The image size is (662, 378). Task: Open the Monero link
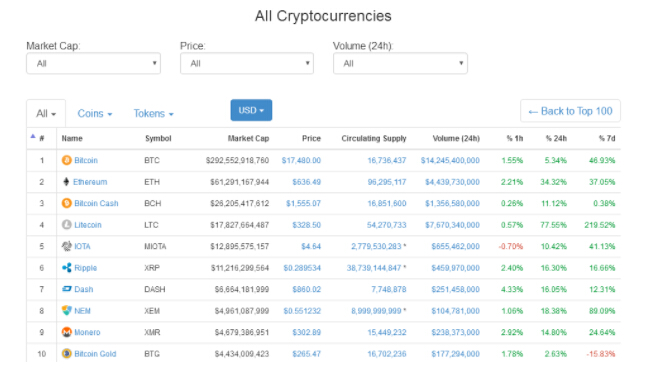pyautogui.click(x=87, y=333)
